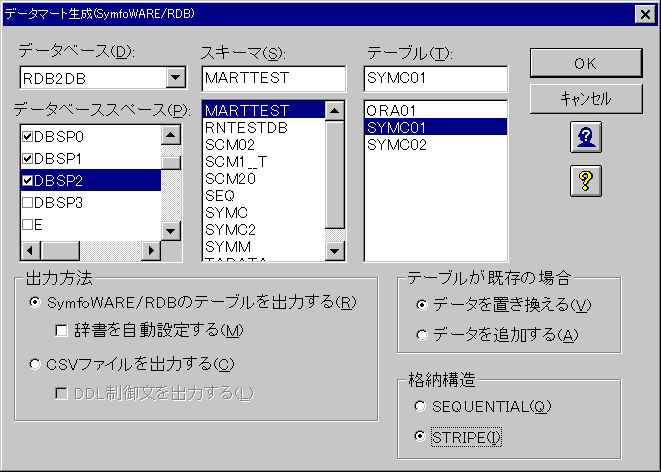Click the キャンセル button
The width and height of the screenshot is (661, 472).
point(586,99)
